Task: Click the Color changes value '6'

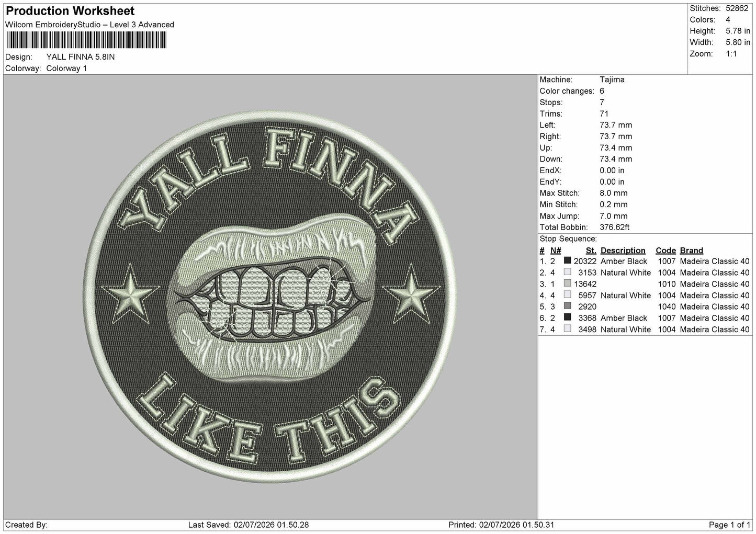Action: (x=602, y=91)
